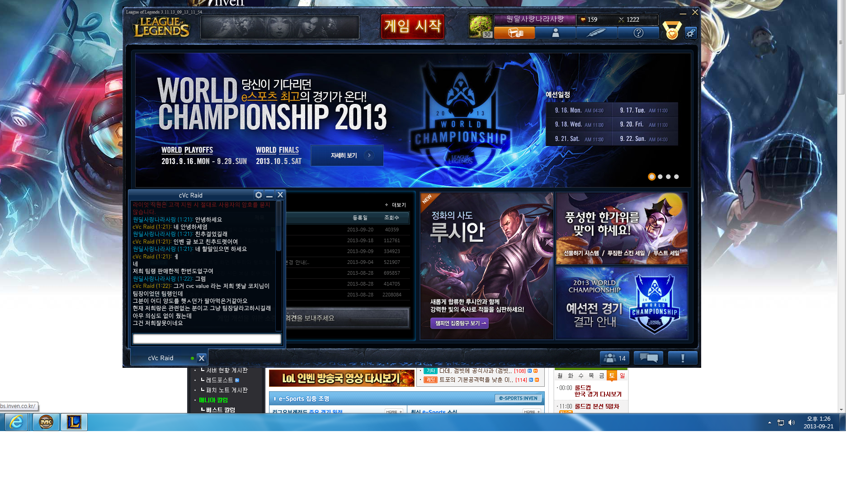Click the red game start button

(x=413, y=26)
